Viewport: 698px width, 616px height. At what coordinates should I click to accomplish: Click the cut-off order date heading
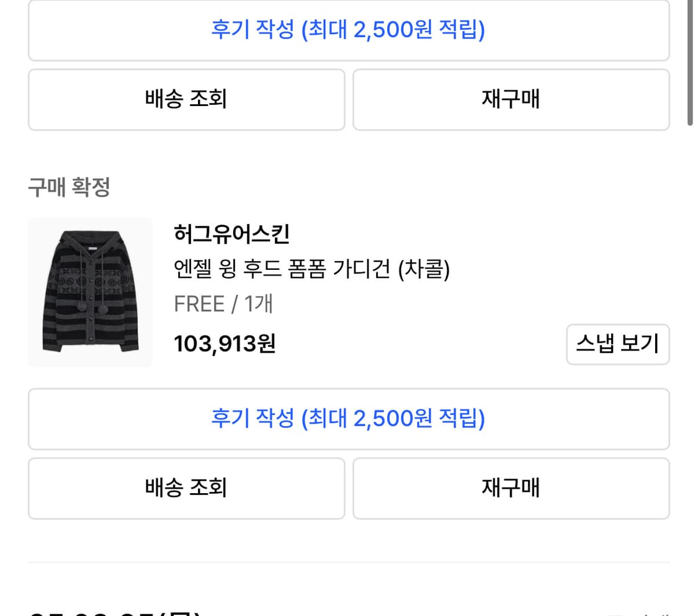click(x=115, y=610)
